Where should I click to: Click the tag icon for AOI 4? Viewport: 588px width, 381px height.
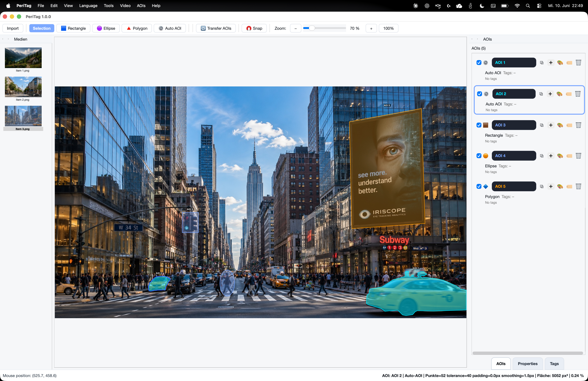pos(569,156)
